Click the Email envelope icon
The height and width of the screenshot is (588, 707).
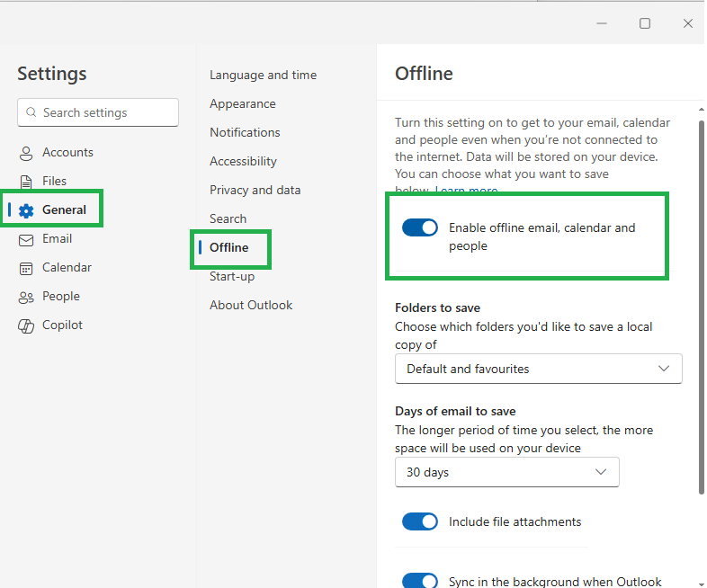(26, 240)
